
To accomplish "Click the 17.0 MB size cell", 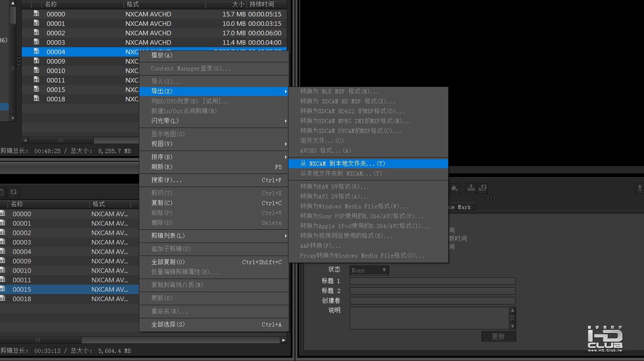I will pos(234,33).
